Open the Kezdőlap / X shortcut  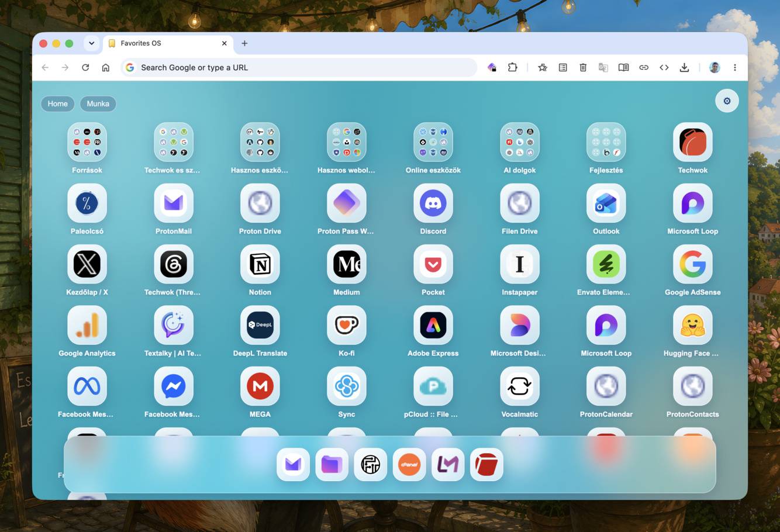(x=87, y=264)
